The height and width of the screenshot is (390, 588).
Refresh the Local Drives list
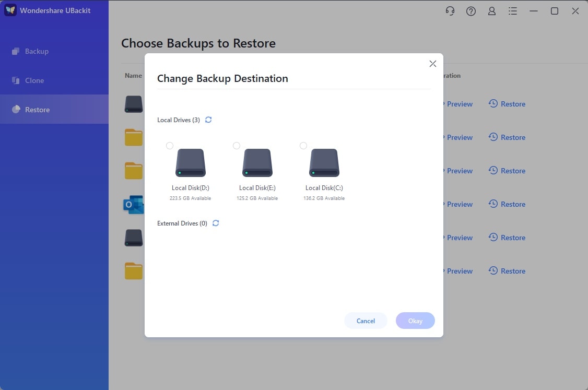click(x=208, y=120)
